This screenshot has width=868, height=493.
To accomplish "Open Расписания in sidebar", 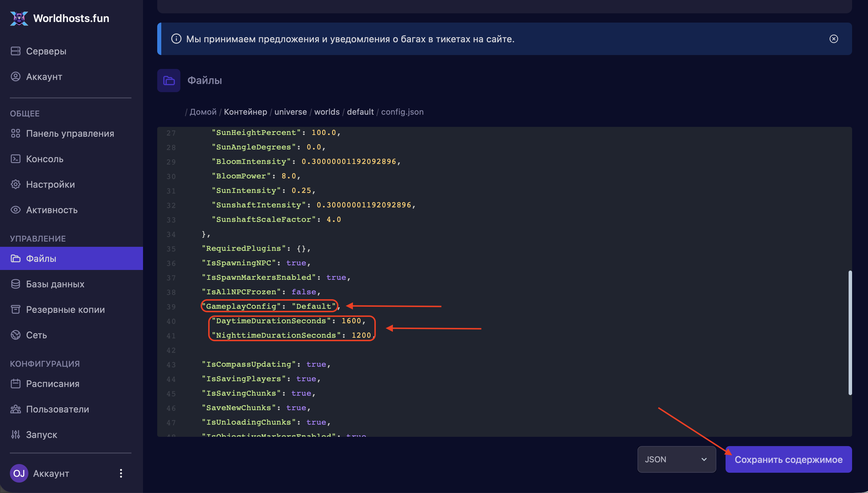I will pyautogui.click(x=53, y=384).
